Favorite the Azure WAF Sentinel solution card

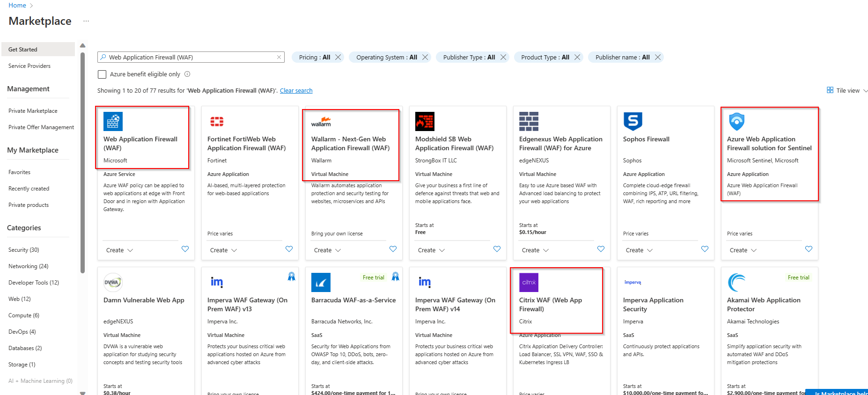809,249
